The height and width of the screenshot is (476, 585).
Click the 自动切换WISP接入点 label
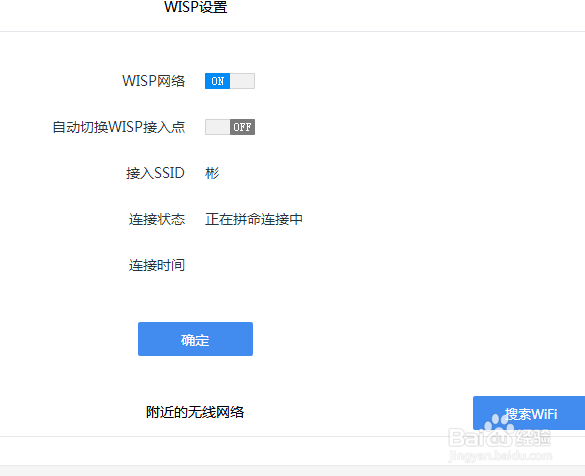coord(119,127)
